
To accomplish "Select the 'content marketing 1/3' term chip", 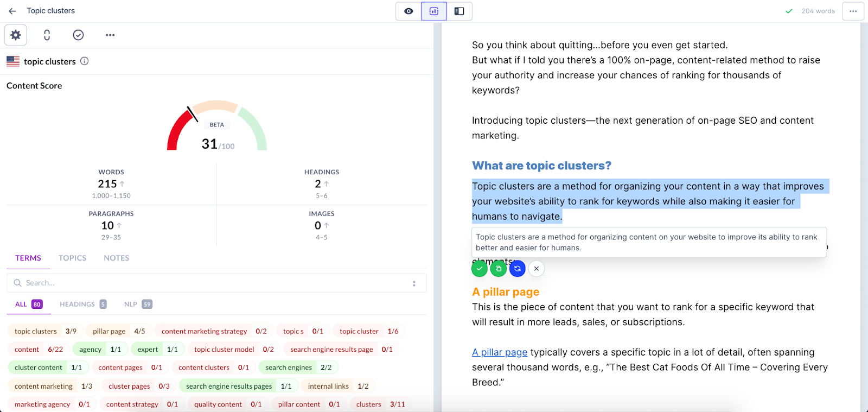I will coord(53,386).
